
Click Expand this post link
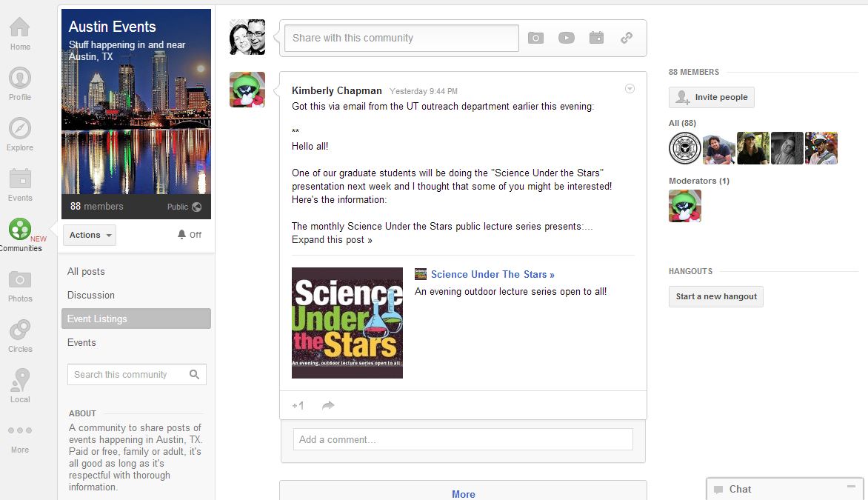click(x=331, y=240)
